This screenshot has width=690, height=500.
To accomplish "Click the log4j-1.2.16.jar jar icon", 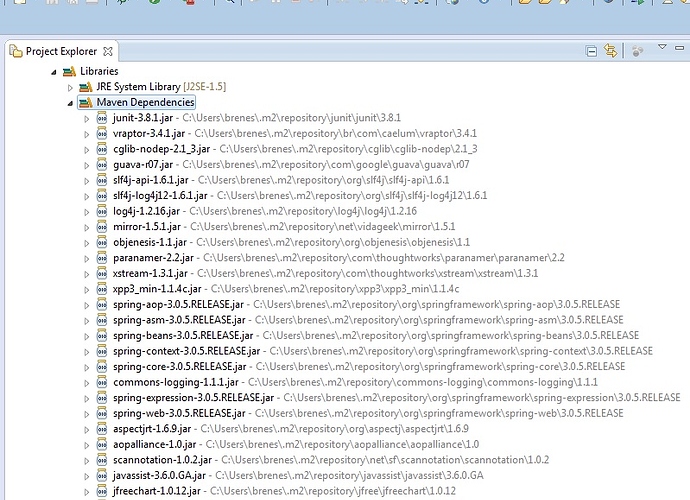I will point(102,211).
